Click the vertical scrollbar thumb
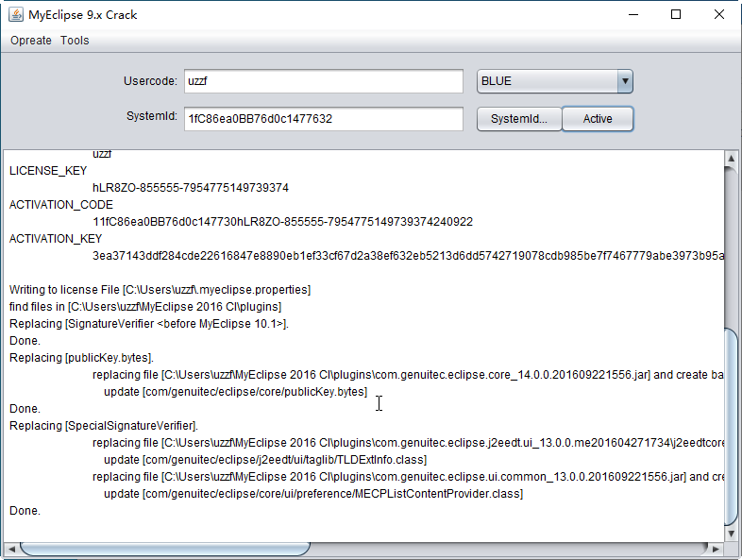 [731, 426]
